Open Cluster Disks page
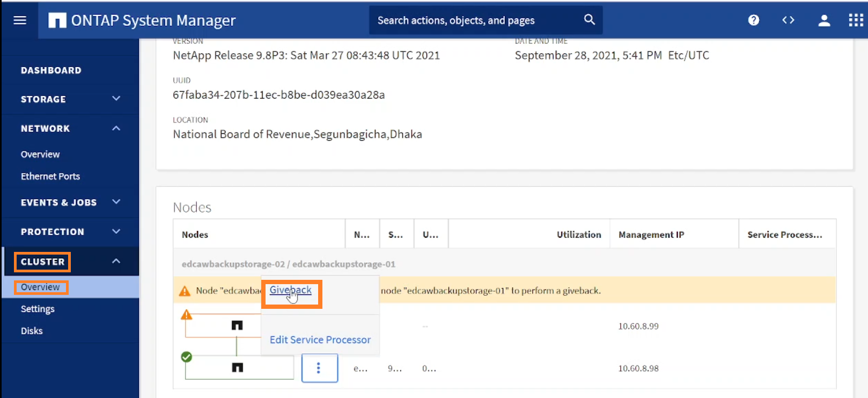 tap(32, 331)
